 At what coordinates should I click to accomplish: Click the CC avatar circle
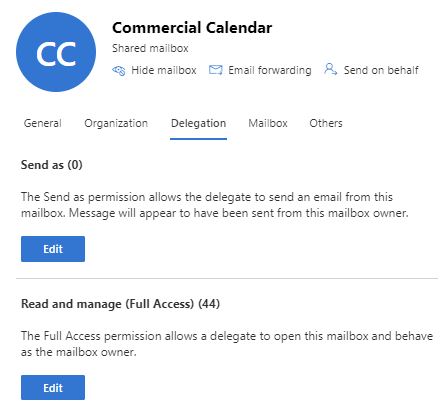pos(56,52)
